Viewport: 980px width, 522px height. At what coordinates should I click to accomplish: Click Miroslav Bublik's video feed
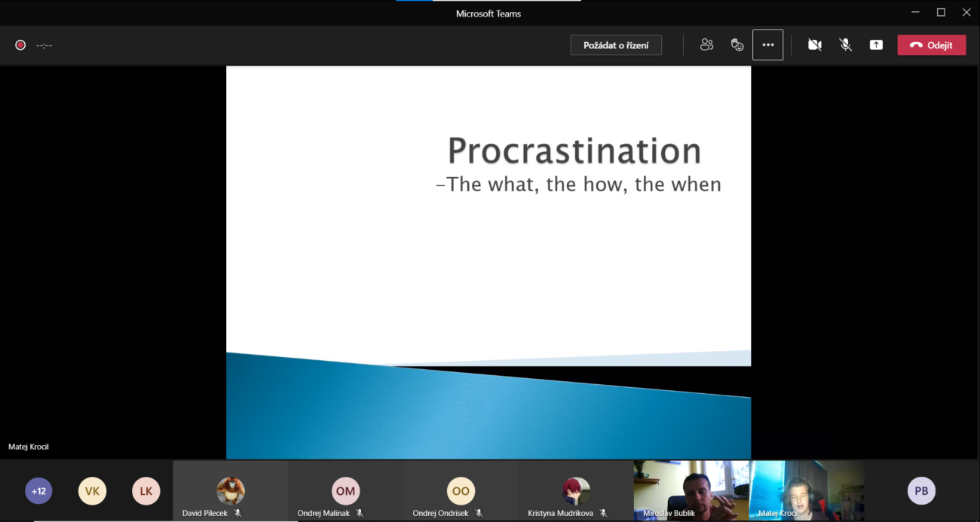tap(691, 490)
